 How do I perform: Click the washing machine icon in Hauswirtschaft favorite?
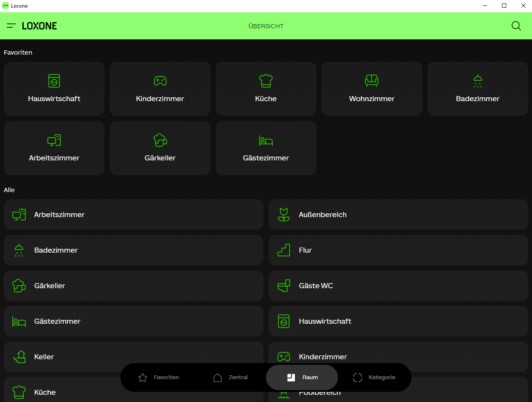click(x=54, y=81)
